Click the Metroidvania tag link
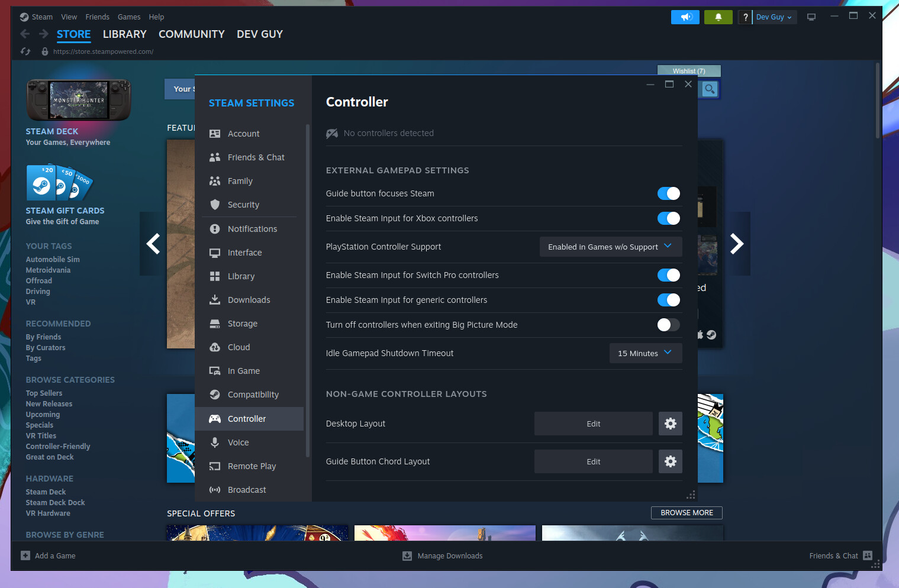The height and width of the screenshot is (588, 899). point(48,270)
